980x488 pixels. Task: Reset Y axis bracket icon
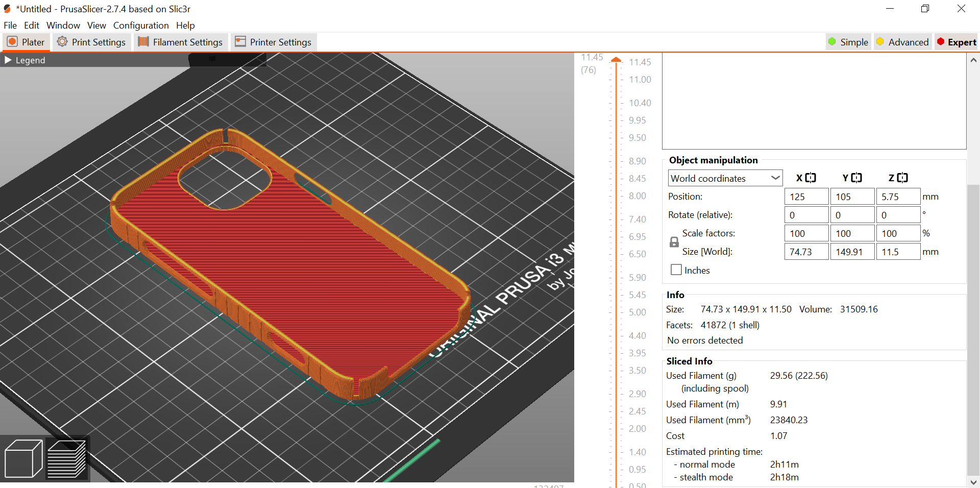(x=856, y=178)
